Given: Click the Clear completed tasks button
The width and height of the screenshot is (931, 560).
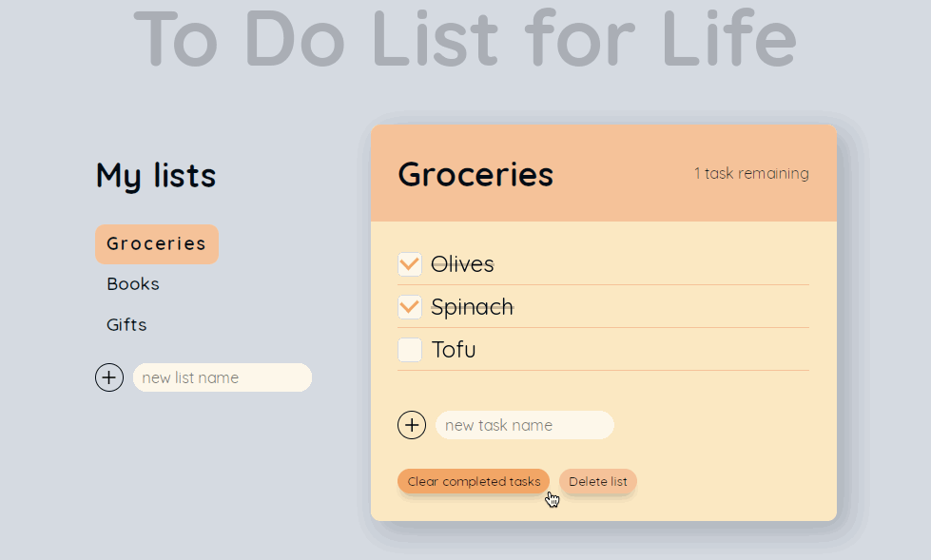Looking at the screenshot, I should click(x=473, y=481).
